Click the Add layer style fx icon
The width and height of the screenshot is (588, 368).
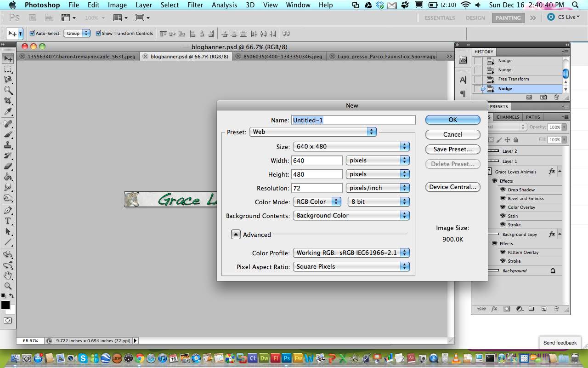coord(494,309)
